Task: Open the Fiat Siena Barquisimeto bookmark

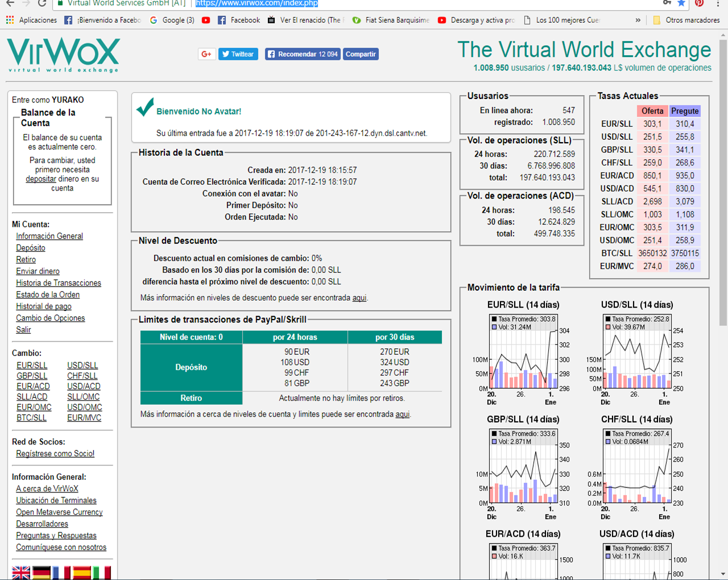Action: [391, 20]
